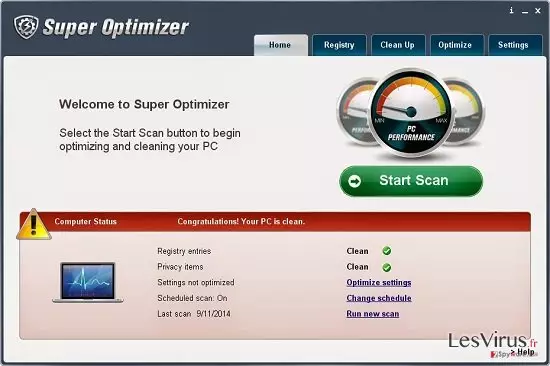Open the Registry tab

[339, 45]
